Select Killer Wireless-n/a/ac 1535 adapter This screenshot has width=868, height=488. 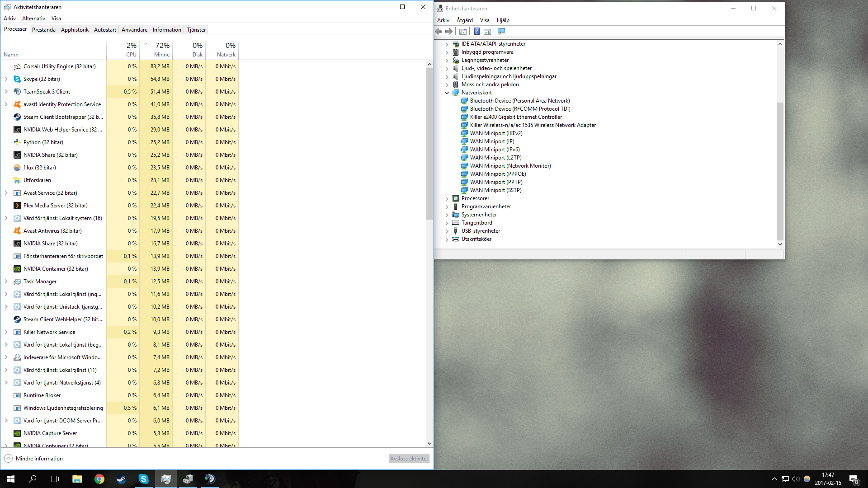coord(533,125)
